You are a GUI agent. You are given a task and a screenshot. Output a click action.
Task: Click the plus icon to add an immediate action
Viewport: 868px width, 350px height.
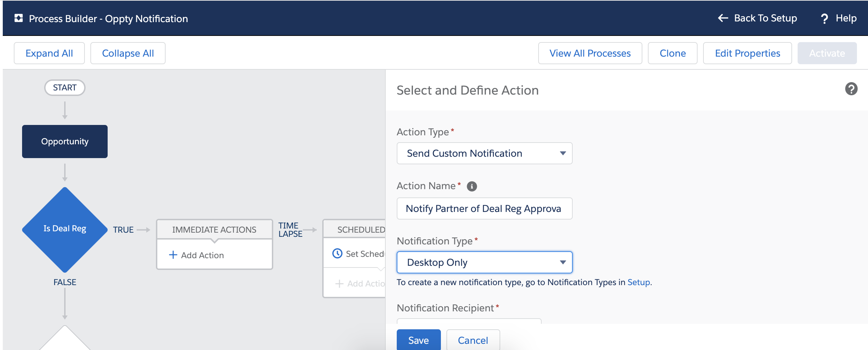pos(172,255)
